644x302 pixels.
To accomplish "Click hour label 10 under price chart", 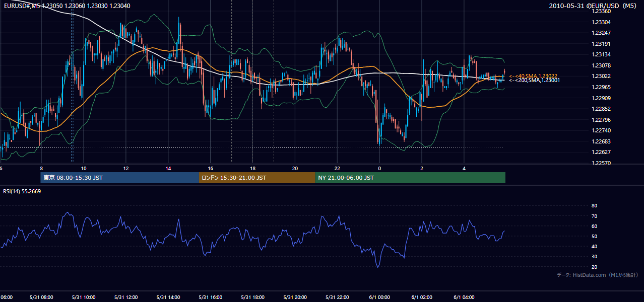I will [x=84, y=168].
